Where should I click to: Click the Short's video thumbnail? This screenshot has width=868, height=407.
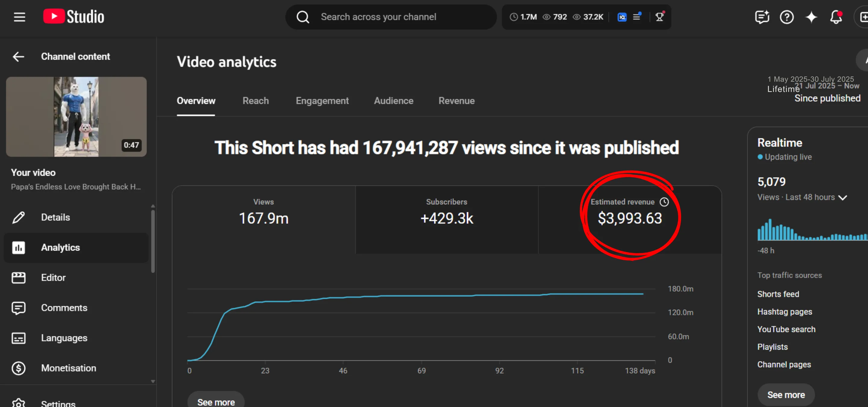tap(76, 117)
